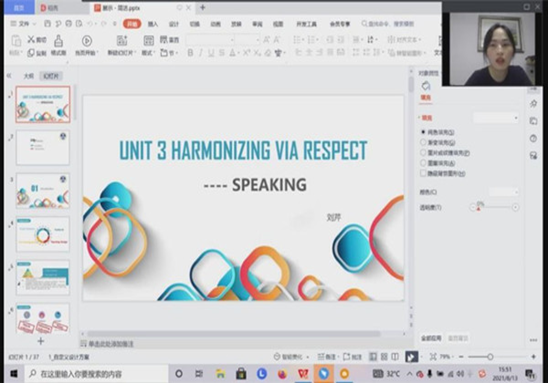The image size is (548, 383).
Task: Click the help circle icon on right sidebar
Action: pos(533,138)
